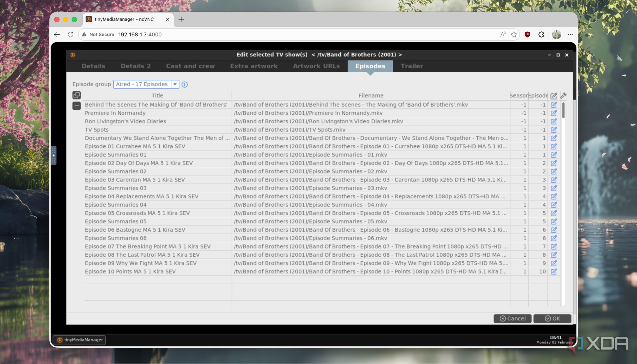Click the remove episode minus icon
Viewport: 637px width, 364px height.
point(76,106)
